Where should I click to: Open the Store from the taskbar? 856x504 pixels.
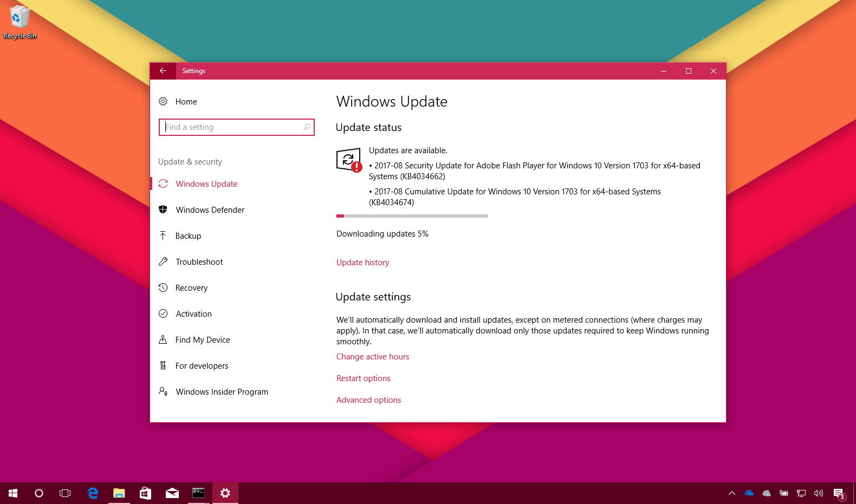(145, 493)
